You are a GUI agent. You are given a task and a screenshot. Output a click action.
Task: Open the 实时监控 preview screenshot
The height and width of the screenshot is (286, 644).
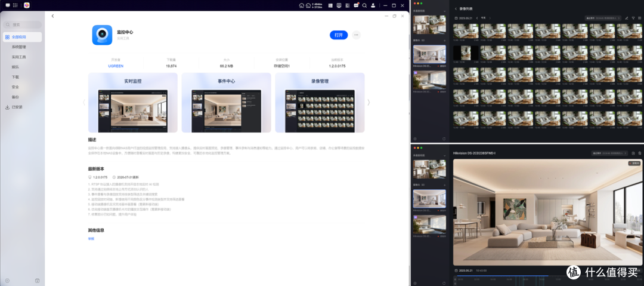(132, 103)
